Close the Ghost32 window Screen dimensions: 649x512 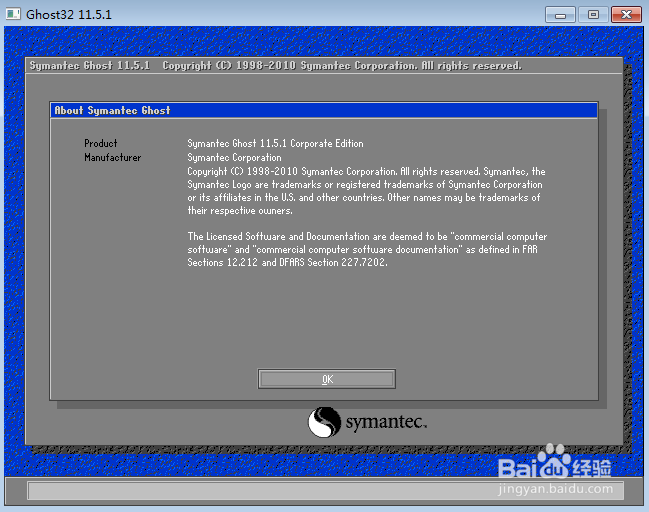click(x=626, y=15)
